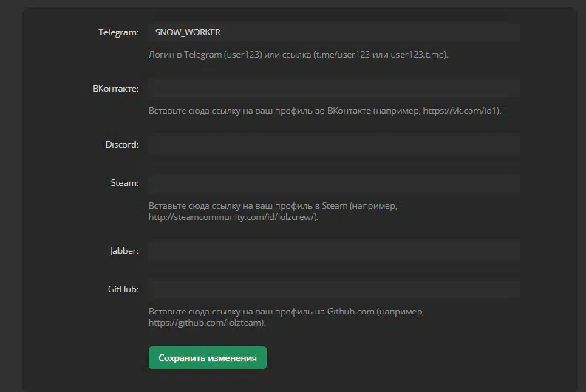This screenshot has height=392, width=586.
Task: Click the Telegram login hint text
Action: tap(299, 55)
